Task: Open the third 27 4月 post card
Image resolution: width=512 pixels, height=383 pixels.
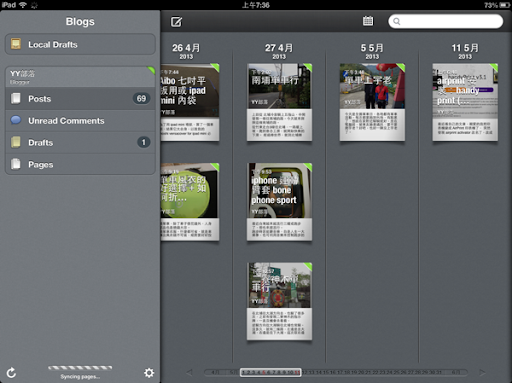Action: click(x=279, y=301)
